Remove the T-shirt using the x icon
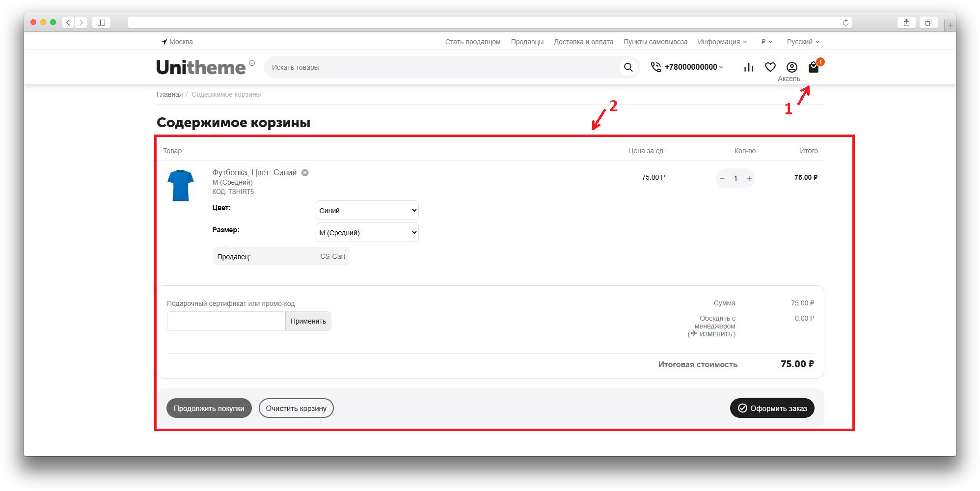The image size is (980, 491). (305, 173)
